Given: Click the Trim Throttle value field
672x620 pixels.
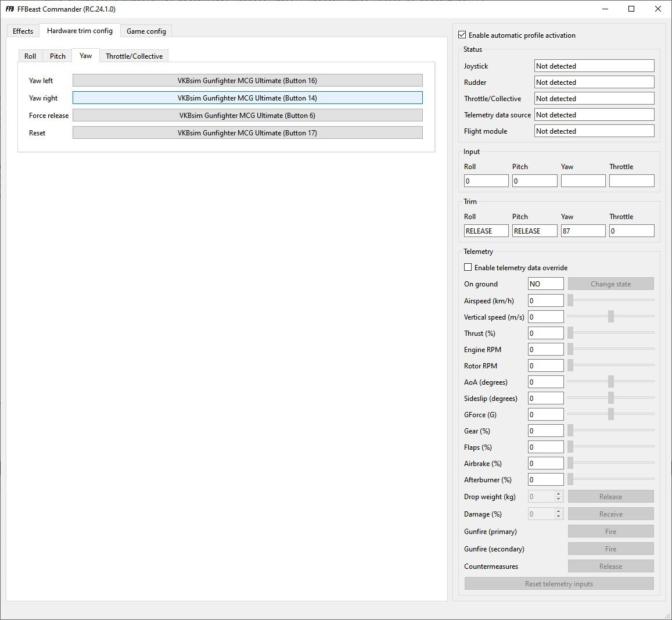Looking at the screenshot, I should pyautogui.click(x=632, y=231).
